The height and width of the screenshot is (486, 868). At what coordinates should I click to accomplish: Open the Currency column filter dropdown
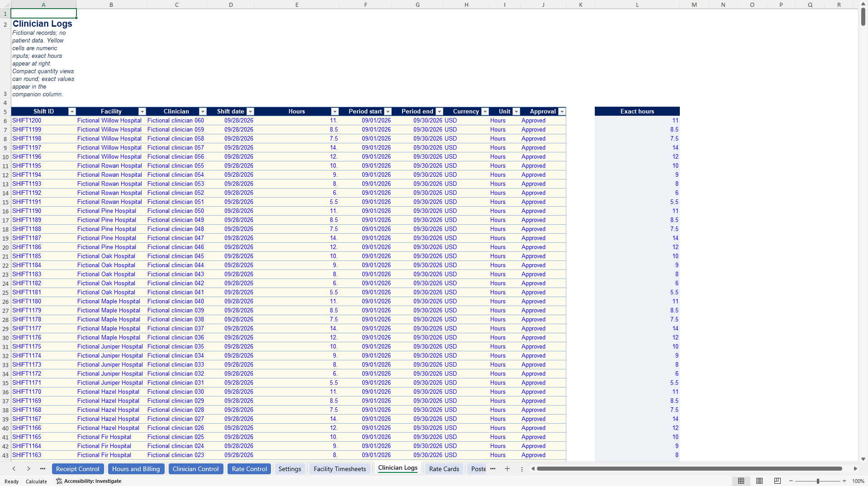[x=485, y=112]
